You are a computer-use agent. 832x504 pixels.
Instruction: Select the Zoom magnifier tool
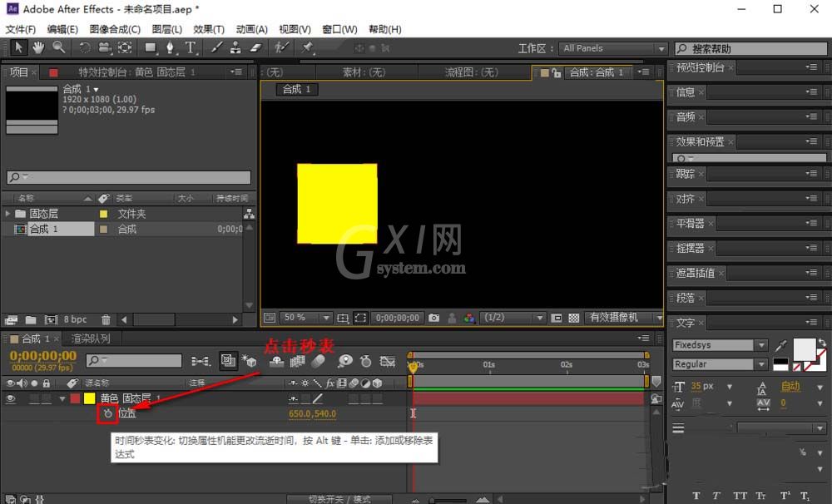point(59,47)
